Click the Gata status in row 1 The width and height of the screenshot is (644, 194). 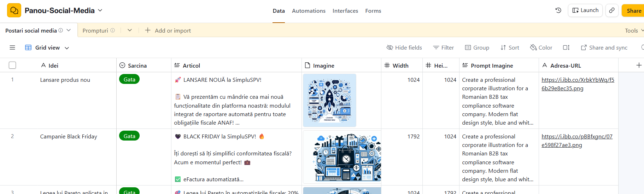[129, 79]
